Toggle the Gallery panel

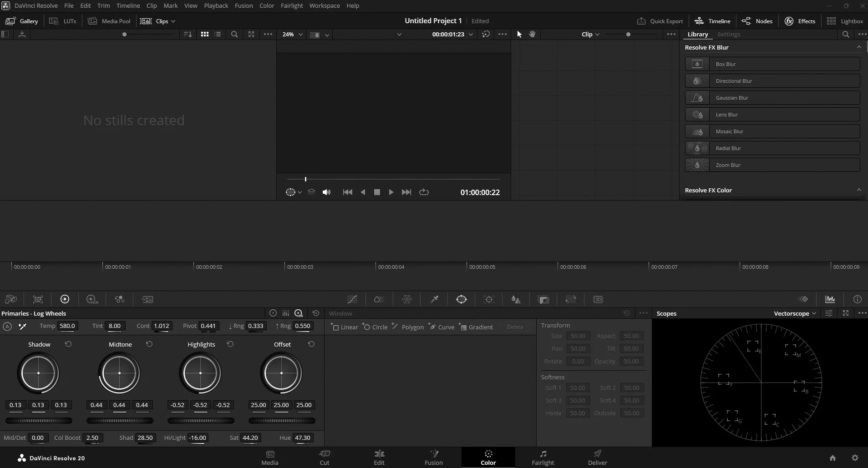(21, 21)
